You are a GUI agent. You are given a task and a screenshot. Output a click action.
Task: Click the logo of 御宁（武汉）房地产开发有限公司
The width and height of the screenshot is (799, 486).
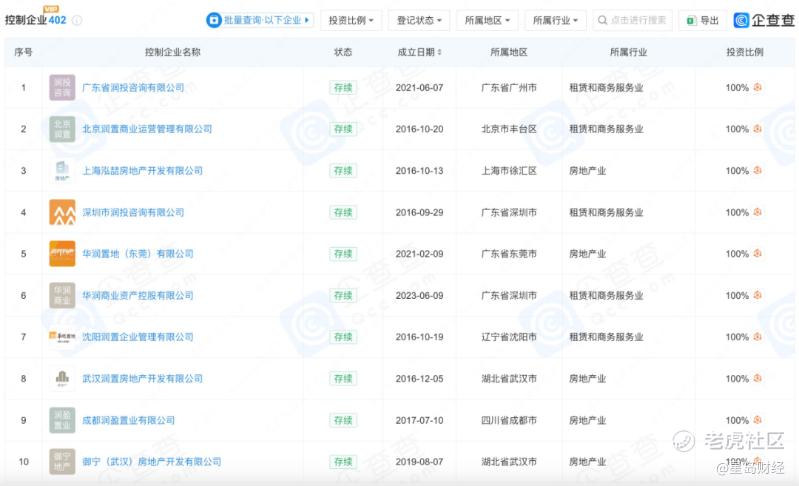62,462
